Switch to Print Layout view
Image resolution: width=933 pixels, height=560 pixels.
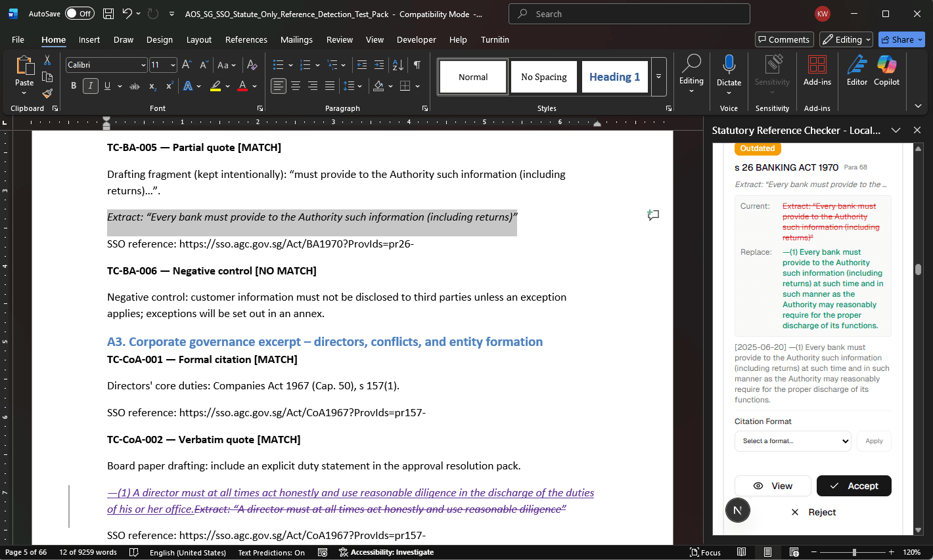[767, 552]
